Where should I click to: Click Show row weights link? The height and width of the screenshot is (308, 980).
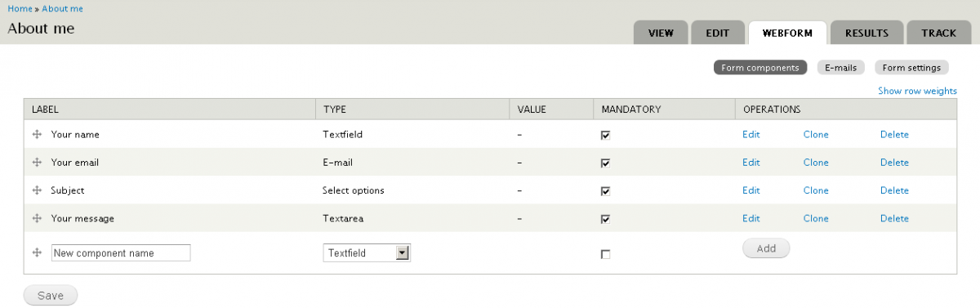pyautogui.click(x=917, y=92)
